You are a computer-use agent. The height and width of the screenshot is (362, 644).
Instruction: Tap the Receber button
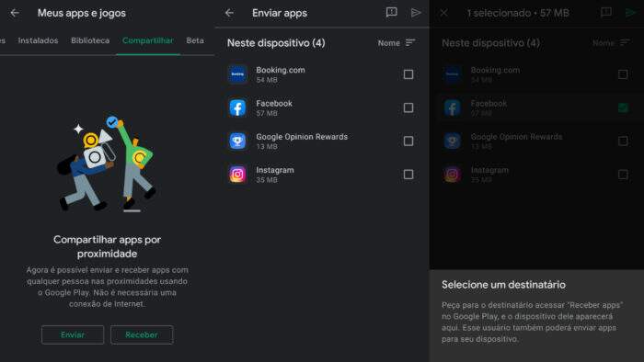(142, 335)
